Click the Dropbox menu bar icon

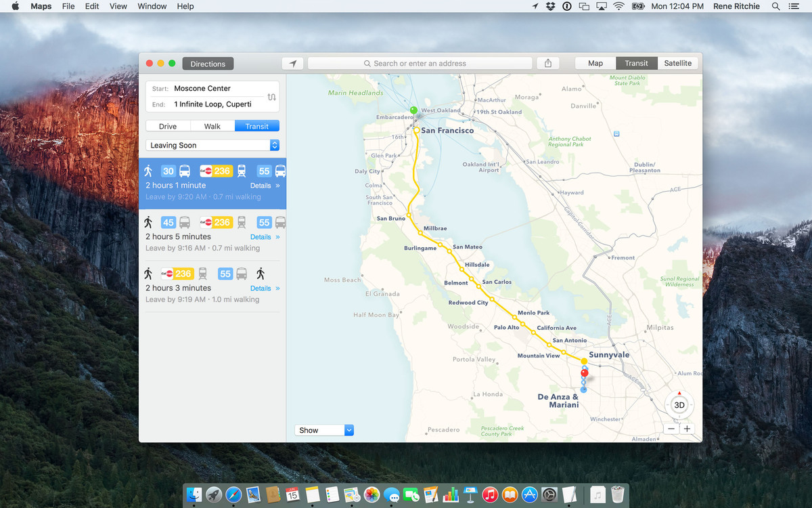click(x=551, y=6)
